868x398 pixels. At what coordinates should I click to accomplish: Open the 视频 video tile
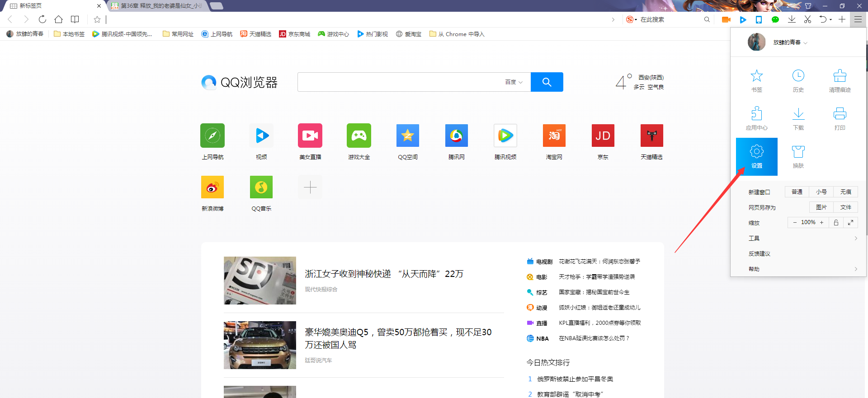(261, 136)
